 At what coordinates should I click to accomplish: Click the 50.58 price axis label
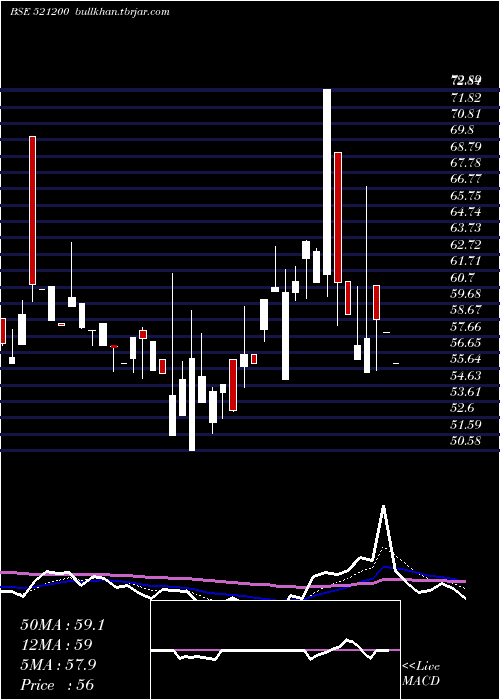(x=466, y=441)
